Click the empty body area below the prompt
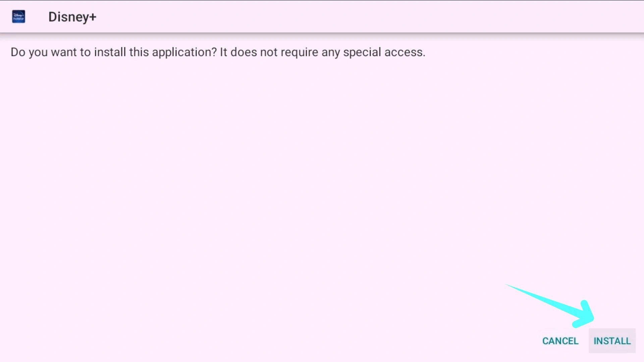 [x=268, y=184]
